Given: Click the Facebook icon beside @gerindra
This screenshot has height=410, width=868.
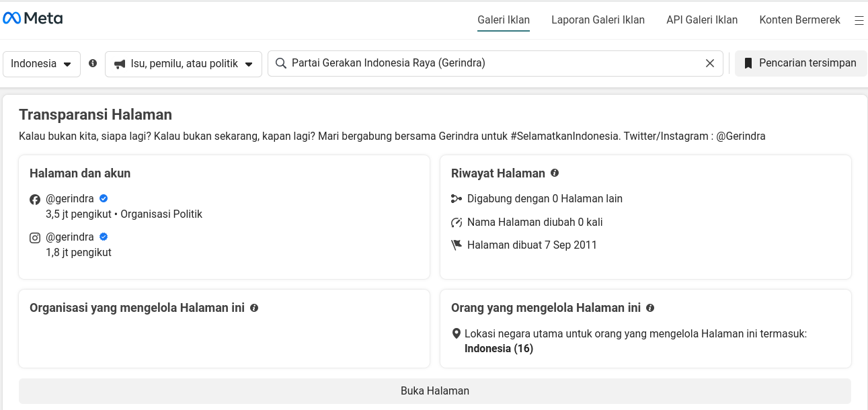Looking at the screenshot, I should tap(35, 200).
